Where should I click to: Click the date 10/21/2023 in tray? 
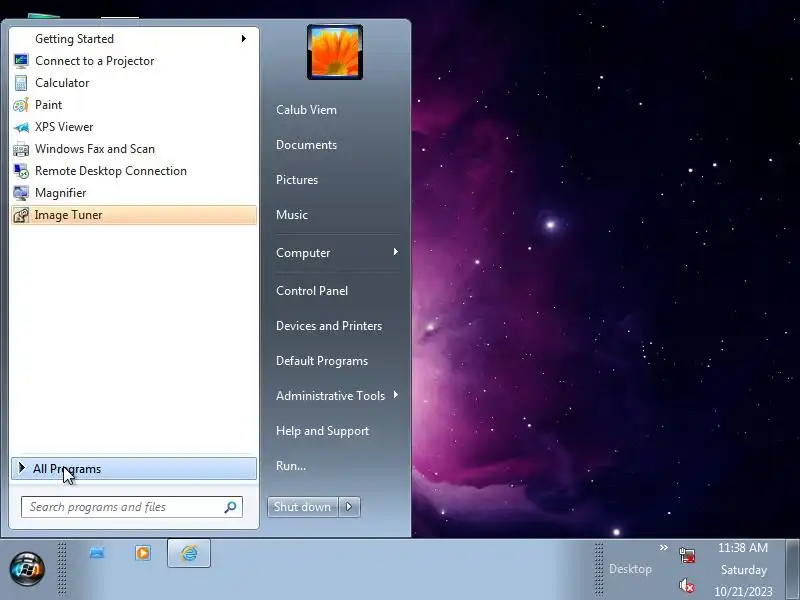[x=743, y=591]
